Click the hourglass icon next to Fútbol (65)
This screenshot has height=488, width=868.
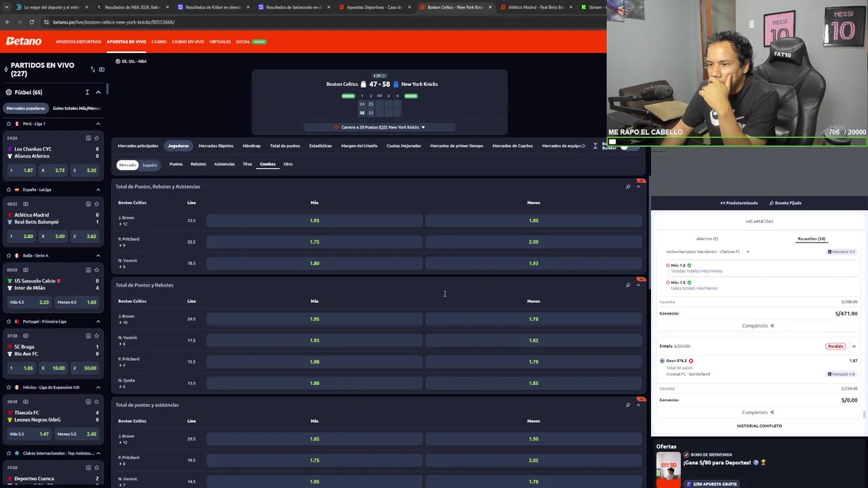click(x=87, y=92)
